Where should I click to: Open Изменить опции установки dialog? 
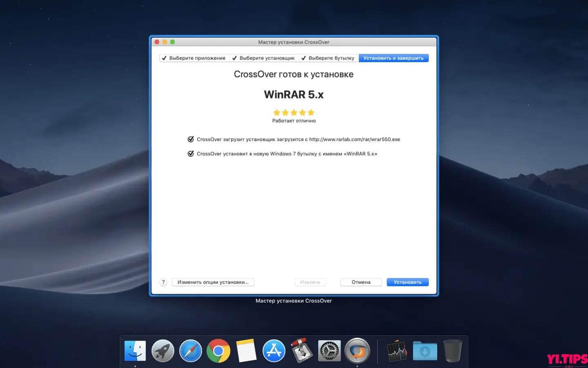[213, 282]
